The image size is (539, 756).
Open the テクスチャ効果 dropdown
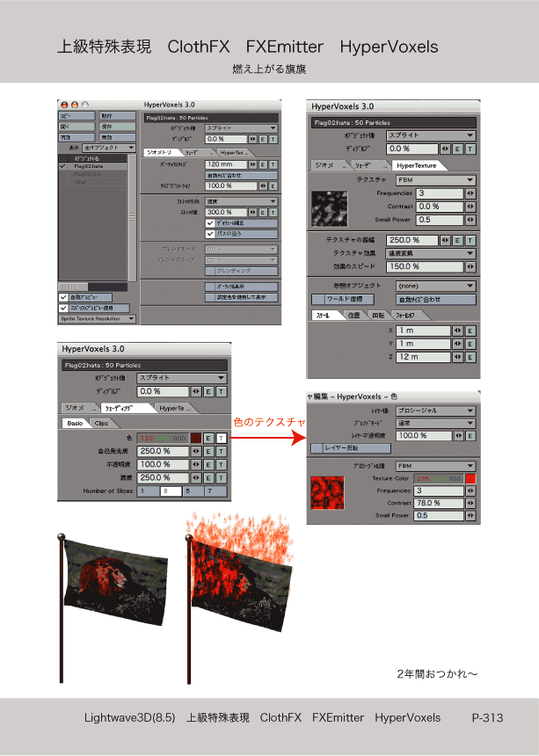tap(431, 253)
